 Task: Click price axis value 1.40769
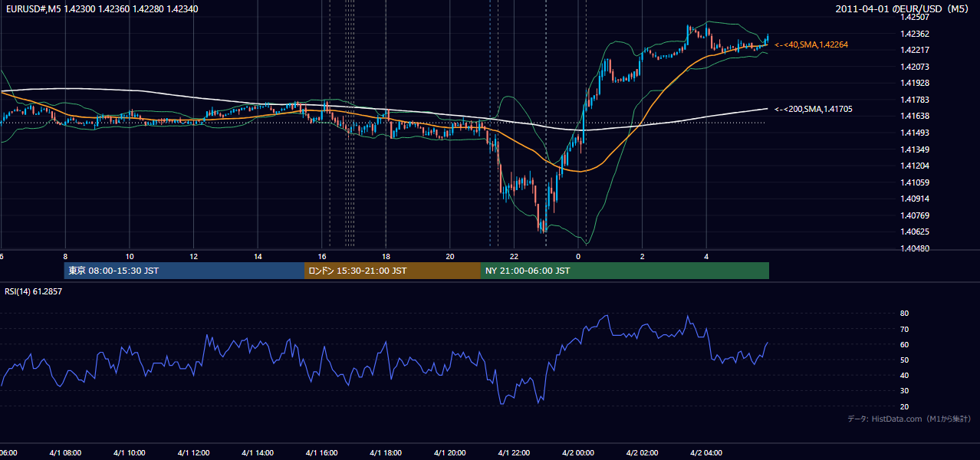click(915, 215)
